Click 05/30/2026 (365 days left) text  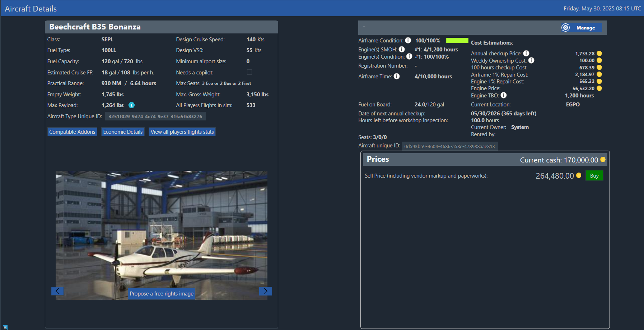(504, 114)
